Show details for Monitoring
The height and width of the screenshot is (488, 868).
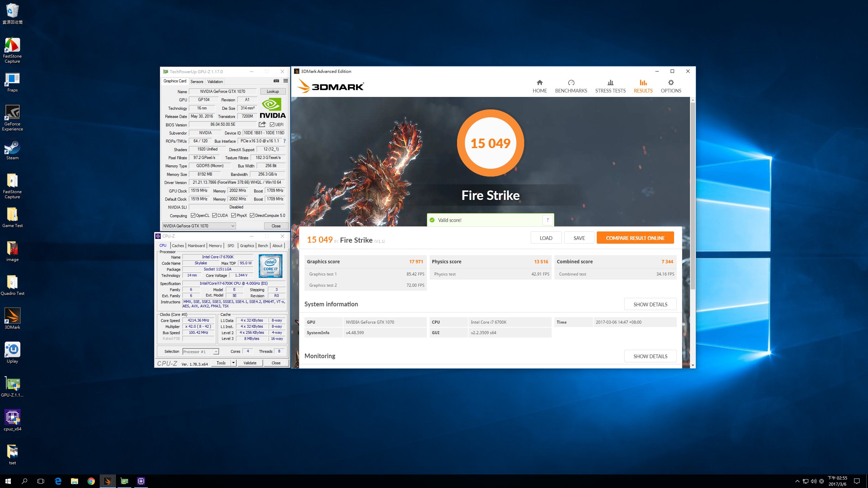pyautogui.click(x=650, y=356)
